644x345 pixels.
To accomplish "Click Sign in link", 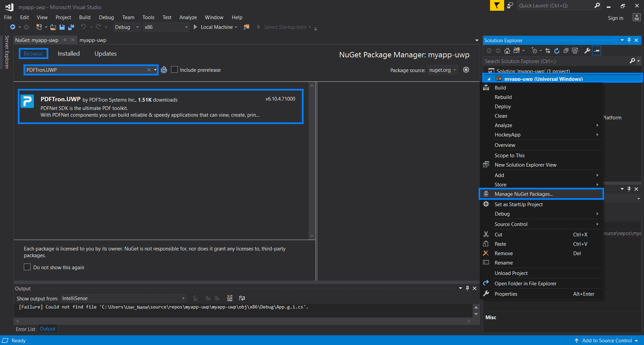I will pos(615,18).
